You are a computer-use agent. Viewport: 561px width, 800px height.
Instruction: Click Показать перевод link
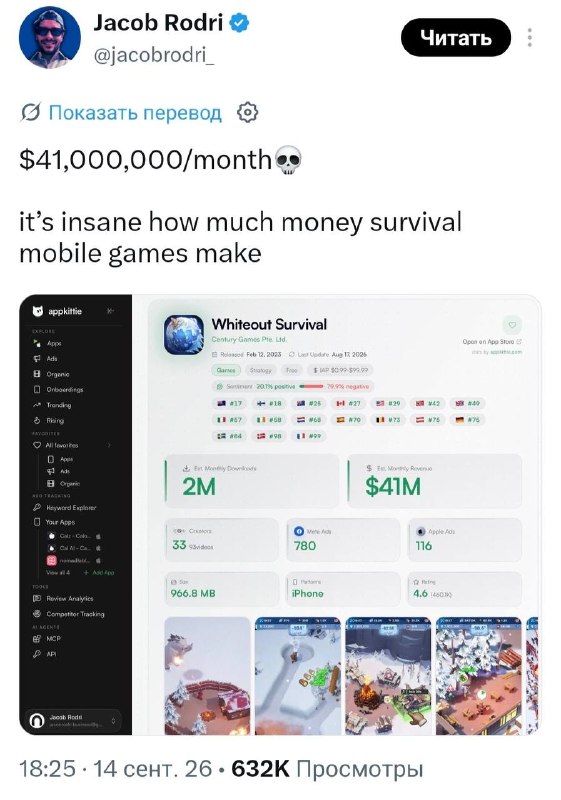(135, 113)
